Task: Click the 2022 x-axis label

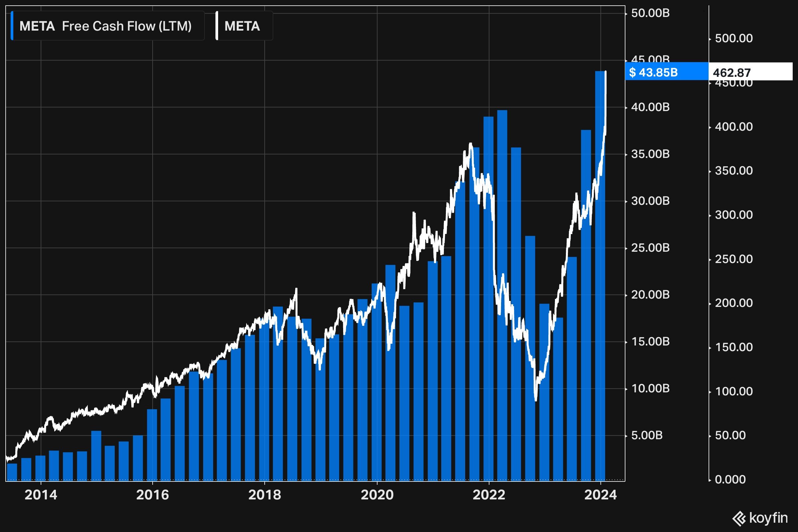Action: point(488,495)
